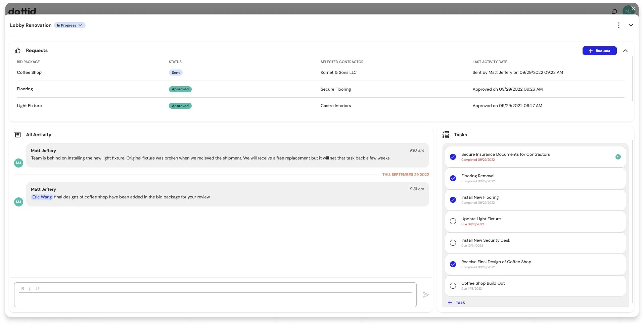
Task: Click MJ avatar beside 9:10 am message
Action: pos(18,163)
